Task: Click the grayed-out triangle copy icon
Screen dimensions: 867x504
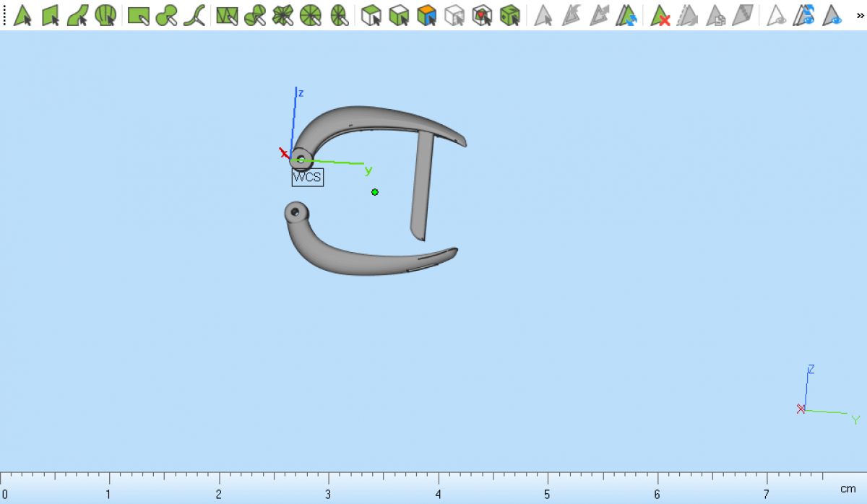Action: 715,15
